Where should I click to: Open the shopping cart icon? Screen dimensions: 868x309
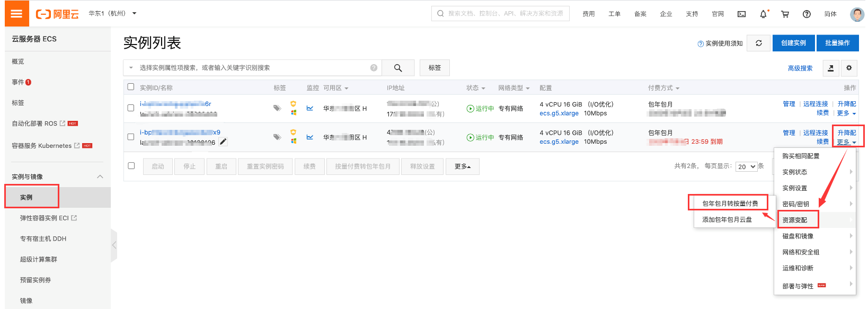point(785,14)
